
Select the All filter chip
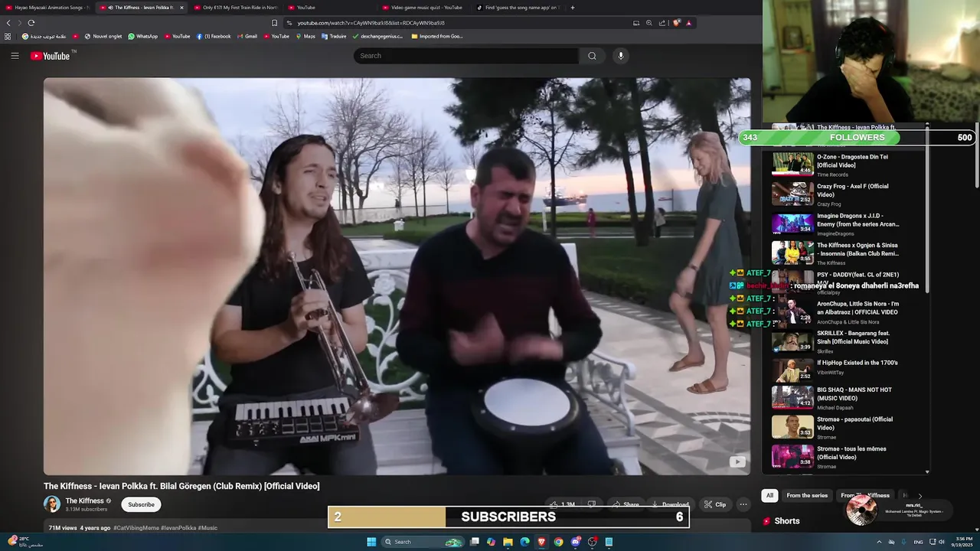click(x=769, y=495)
